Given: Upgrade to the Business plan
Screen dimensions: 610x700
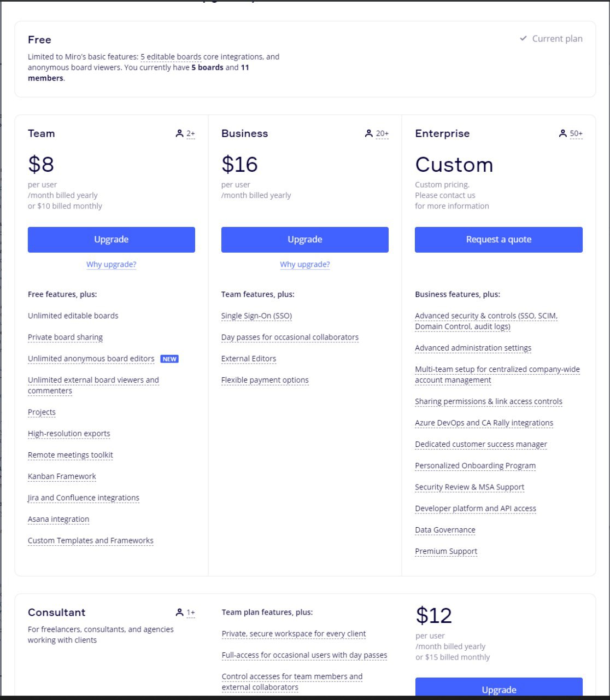Looking at the screenshot, I should pos(305,240).
